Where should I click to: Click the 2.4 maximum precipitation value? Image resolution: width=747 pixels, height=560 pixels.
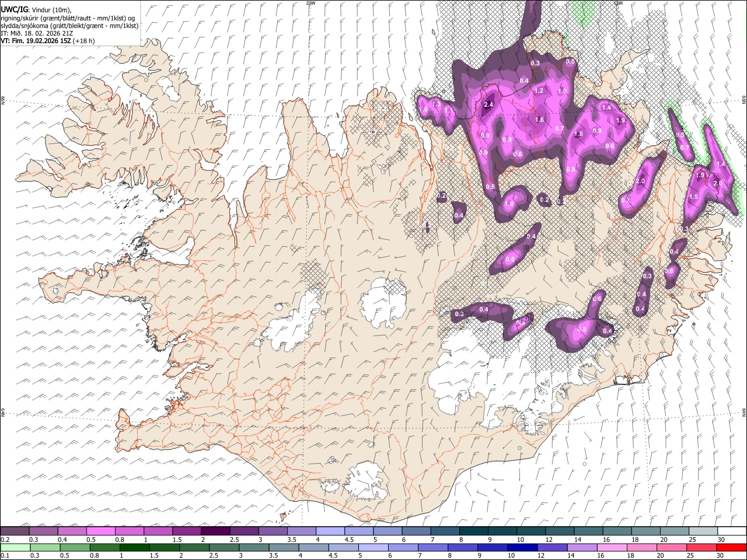[x=489, y=104]
